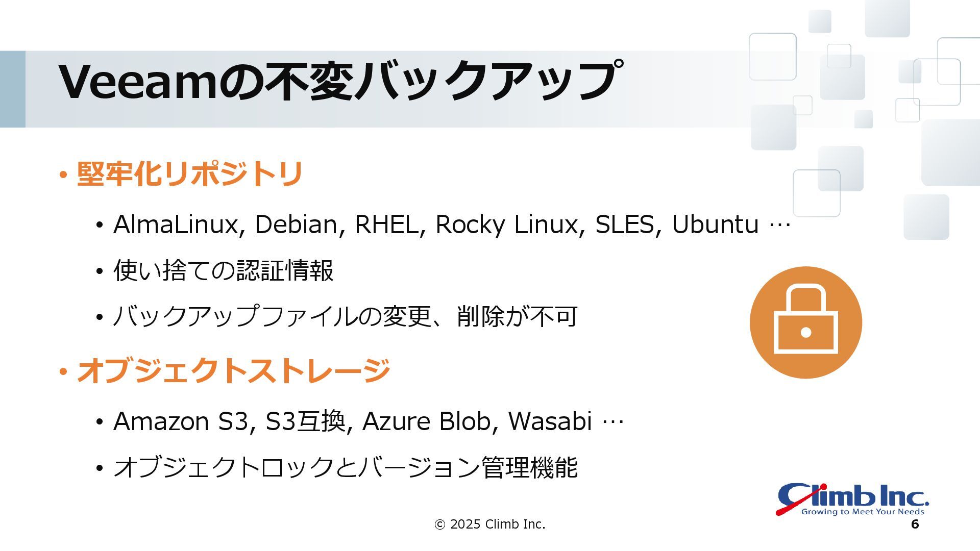Screen dimensions: 980x551
Task: Select the slide title Veeamの不変バックアップ
Action: click(x=340, y=81)
